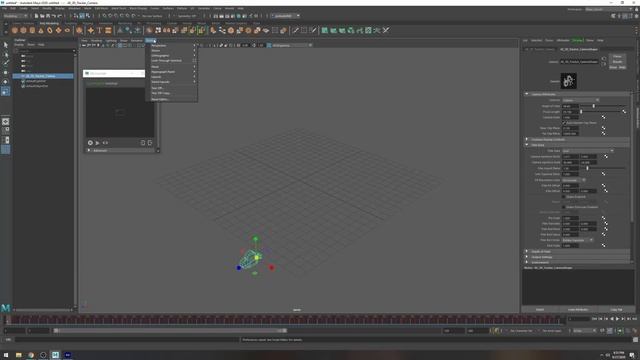Click the polygon Type text shelf icon
This screenshot has height=360, width=640.
pos(100,30)
